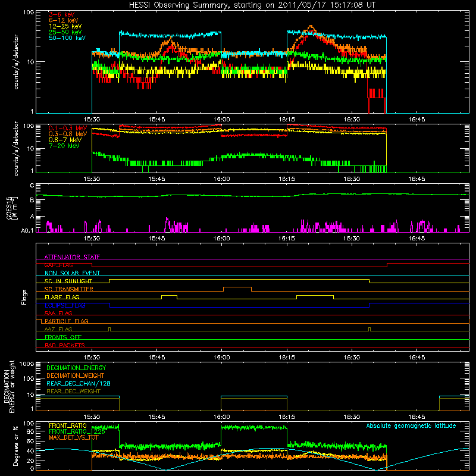This screenshot has height=476, width=476.
Task: Select the 15:45 tick label under the GOES15 panel
Action: [156, 239]
